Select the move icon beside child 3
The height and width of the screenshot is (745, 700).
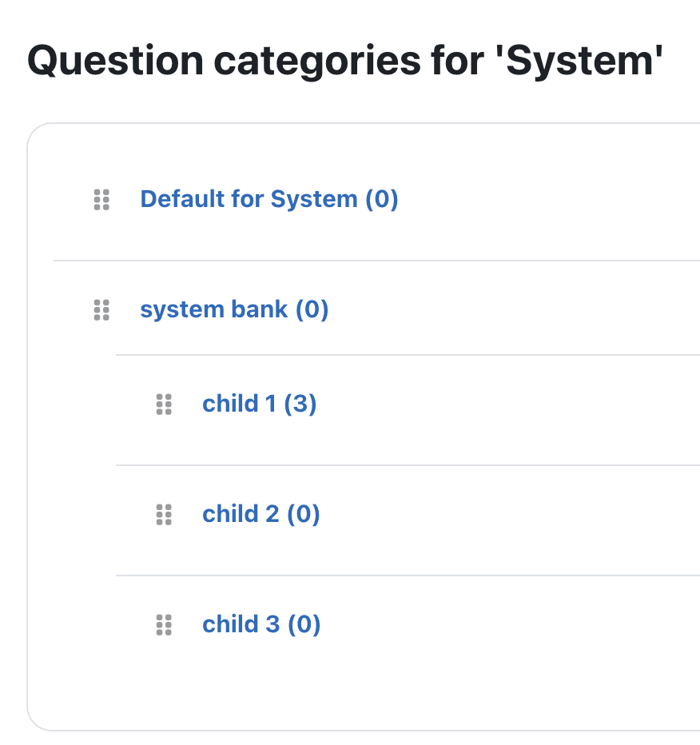pos(164,625)
